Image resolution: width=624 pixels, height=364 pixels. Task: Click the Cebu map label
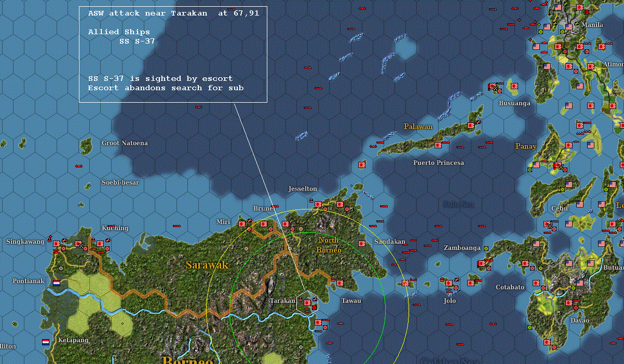[x=560, y=208]
